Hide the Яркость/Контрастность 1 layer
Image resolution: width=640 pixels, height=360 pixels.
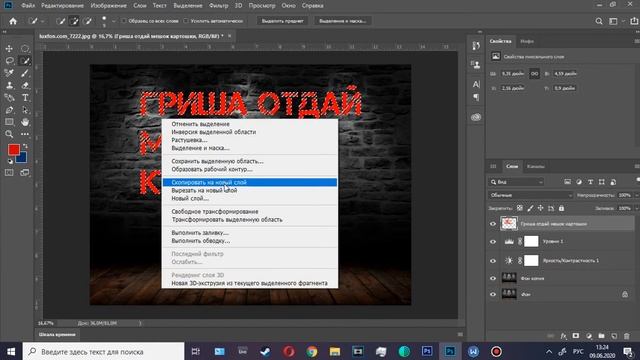click(493, 260)
